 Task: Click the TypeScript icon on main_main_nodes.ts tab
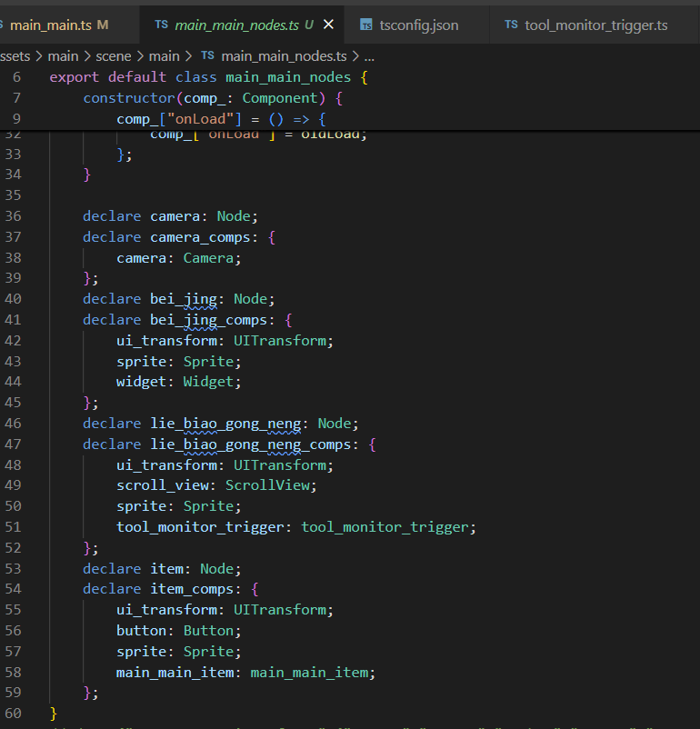[x=162, y=25]
